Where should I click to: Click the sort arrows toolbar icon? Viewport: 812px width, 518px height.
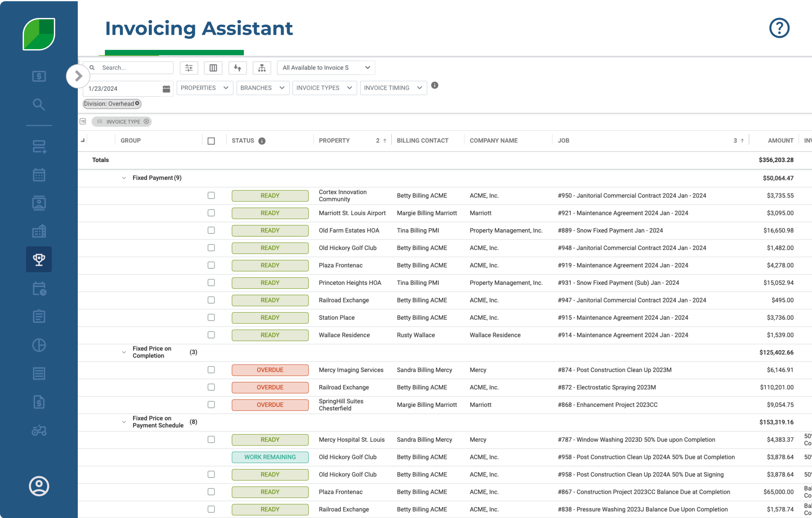coord(237,68)
